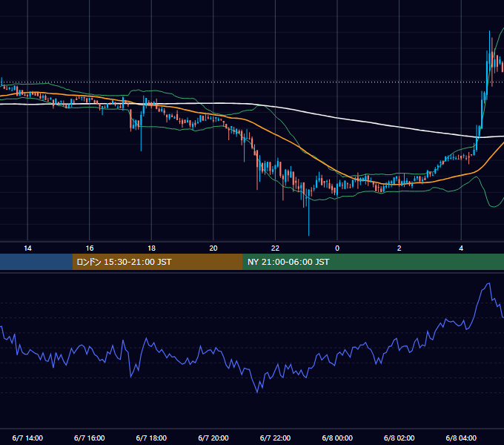Click the 6/8 02:00 label on indicator axis
The height and width of the screenshot is (445, 504).
399,438
